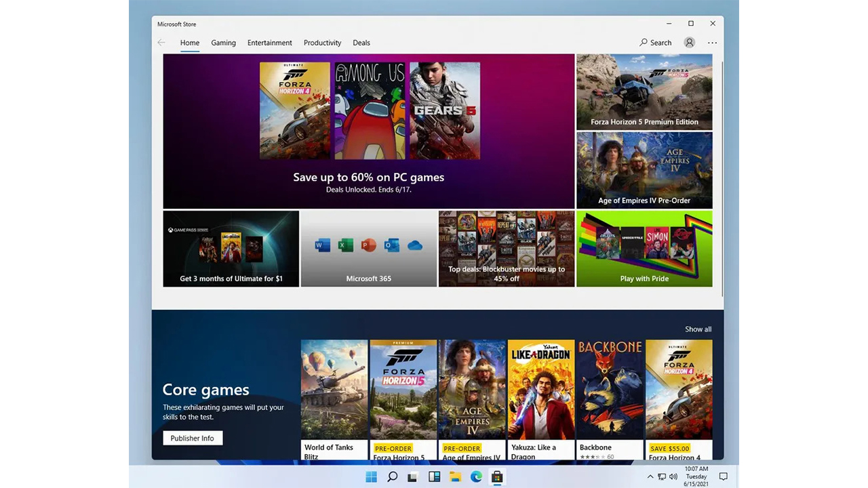Open the three-dot more options menu
Viewport: 868px width, 488px height.
click(x=712, y=43)
